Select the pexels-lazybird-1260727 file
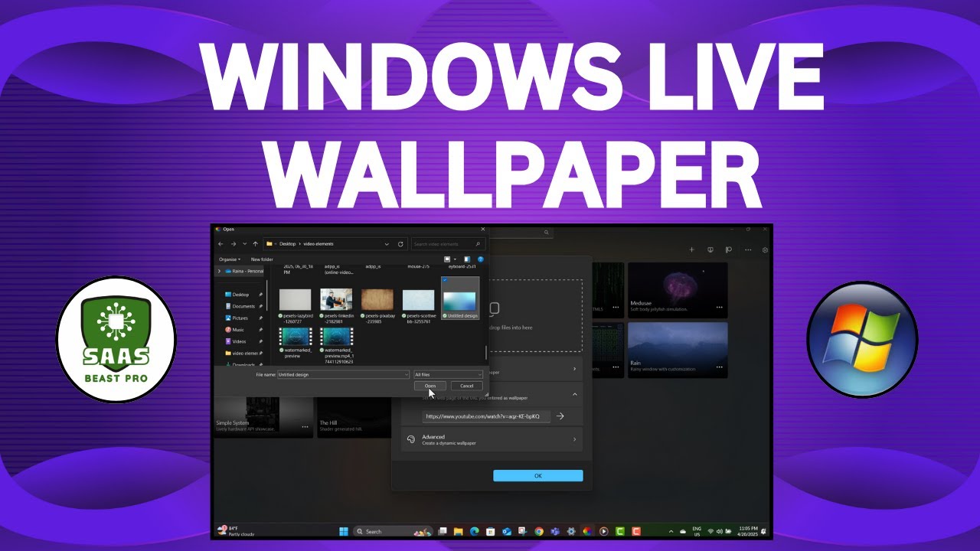Image resolution: width=980 pixels, height=551 pixels. [x=296, y=305]
